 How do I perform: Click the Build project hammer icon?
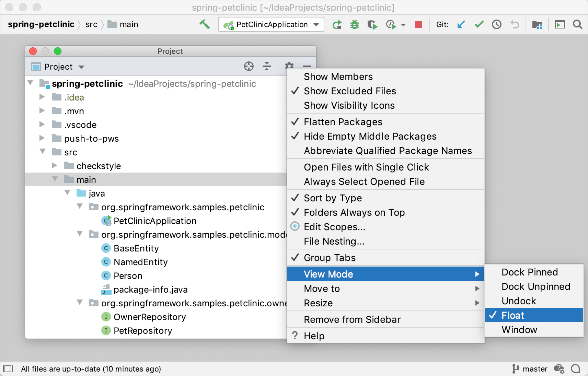[205, 24]
